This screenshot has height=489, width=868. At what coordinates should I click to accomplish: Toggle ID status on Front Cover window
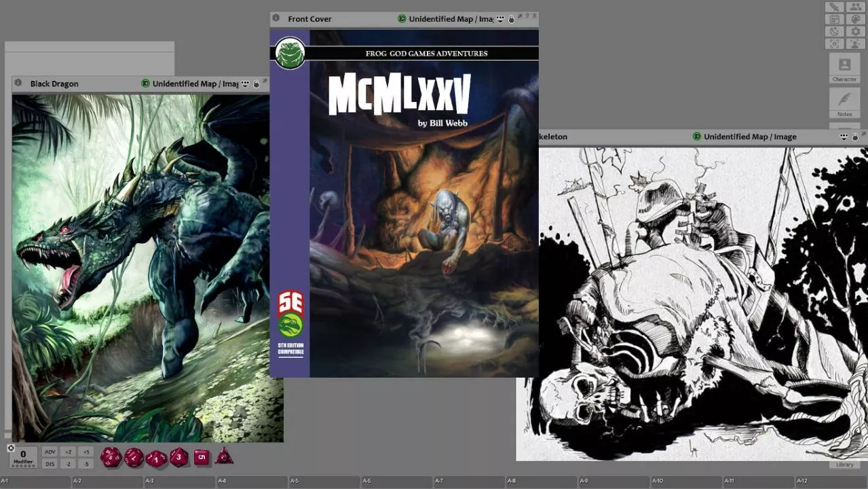(x=402, y=19)
